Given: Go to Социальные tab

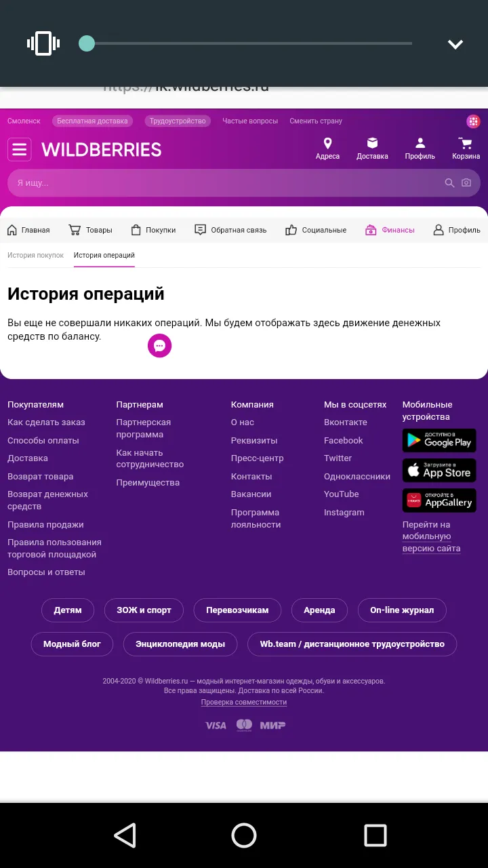Looking at the screenshot, I should (316, 230).
